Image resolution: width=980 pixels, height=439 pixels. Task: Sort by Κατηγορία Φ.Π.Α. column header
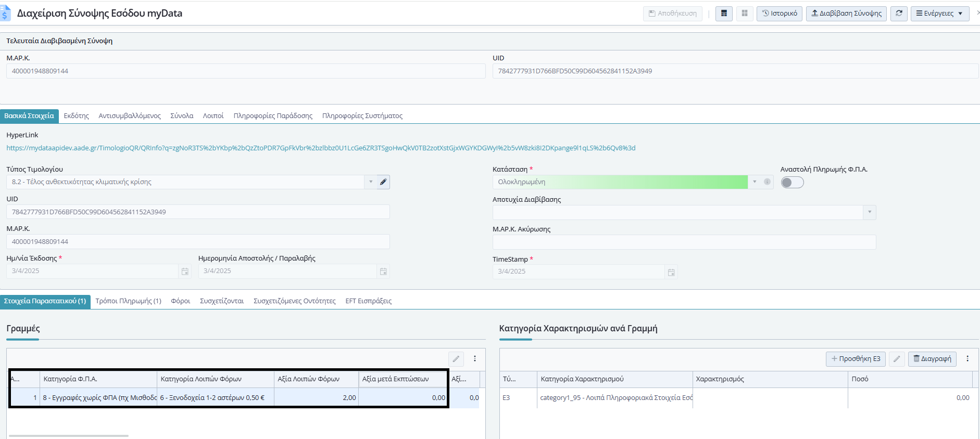click(x=98, y=379)
